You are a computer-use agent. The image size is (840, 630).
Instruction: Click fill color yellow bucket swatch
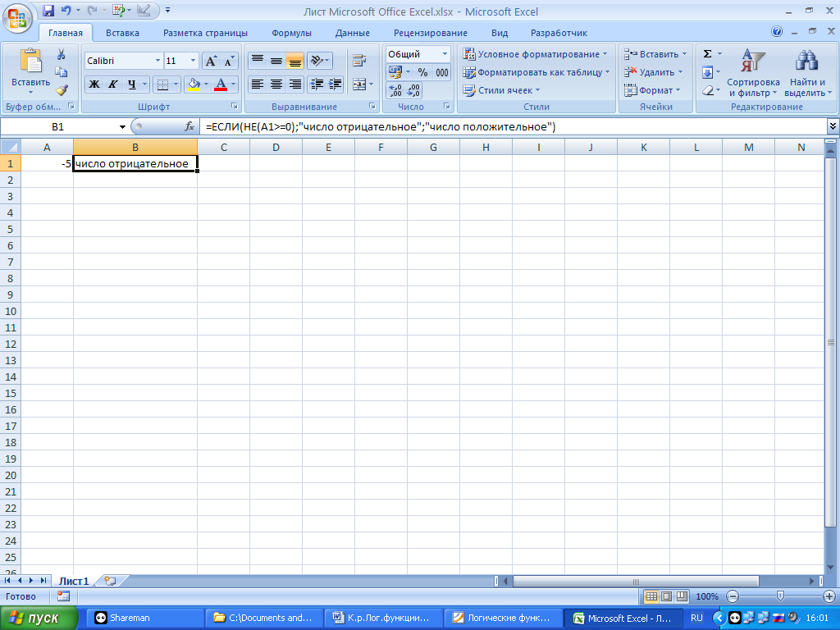coord(194,84)
